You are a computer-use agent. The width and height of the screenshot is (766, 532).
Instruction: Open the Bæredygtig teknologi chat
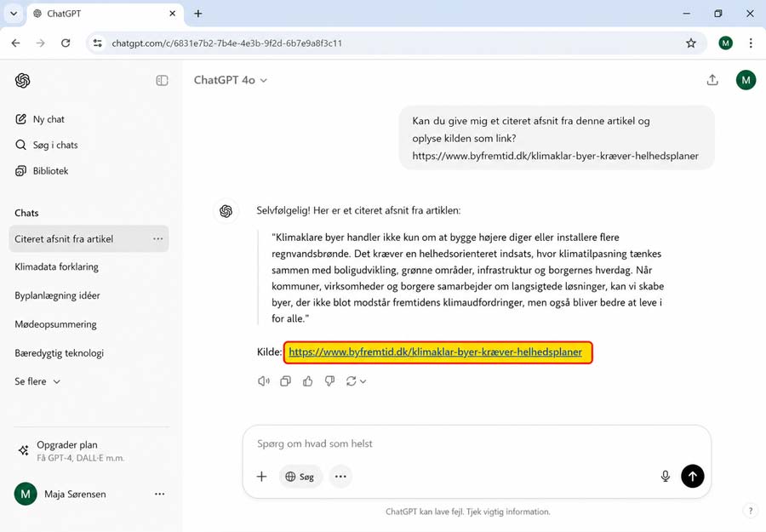click(x=59, y=353)
